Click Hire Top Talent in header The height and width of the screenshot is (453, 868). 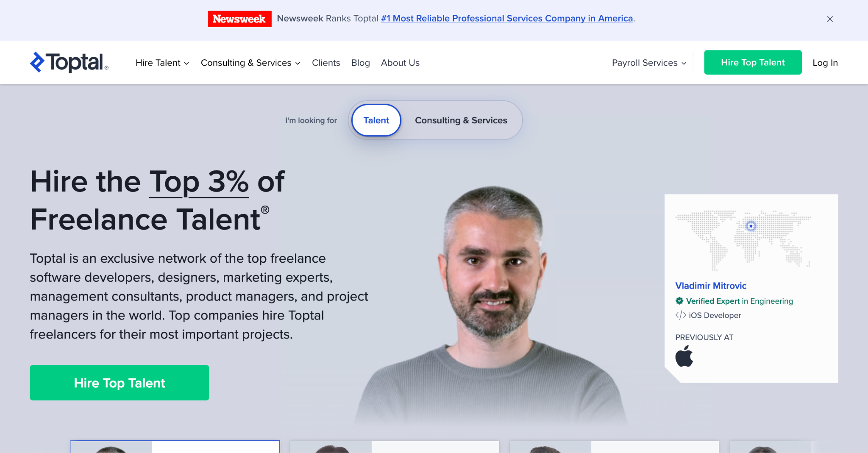(x=753, y=62)
